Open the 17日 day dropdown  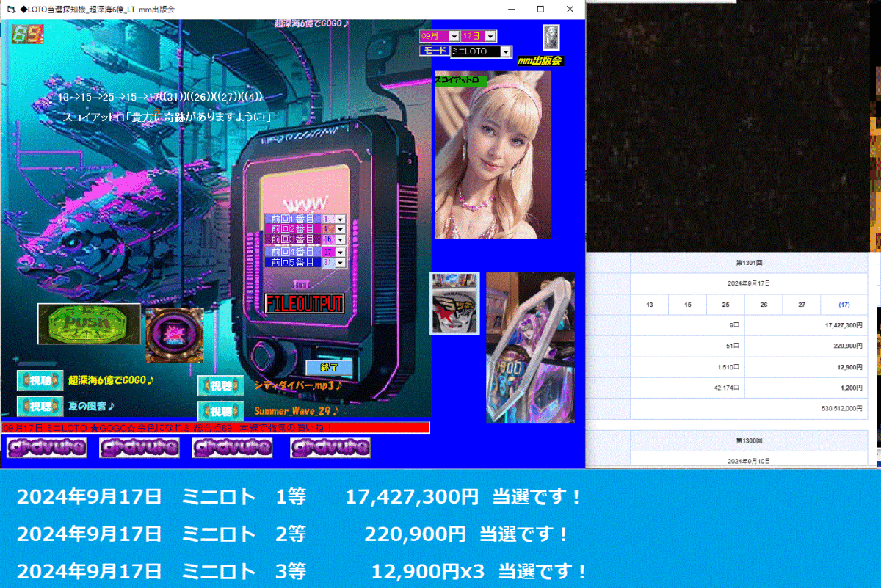tap(490, 36)
